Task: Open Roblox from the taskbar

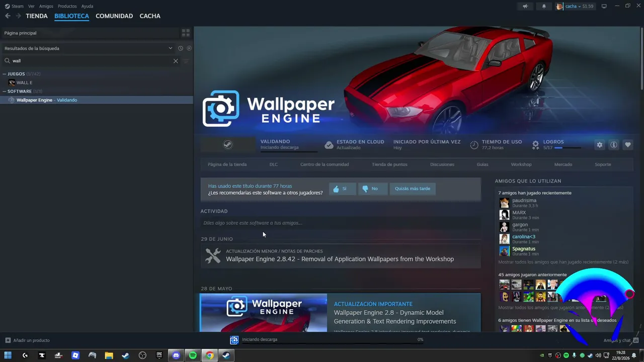Action: [x=75, y=355]
